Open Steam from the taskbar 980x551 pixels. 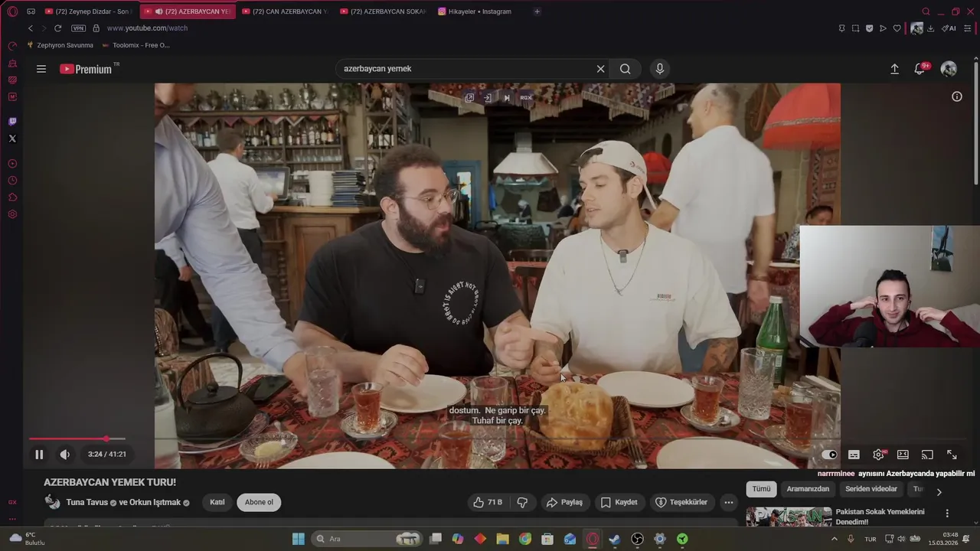[615, 539]
